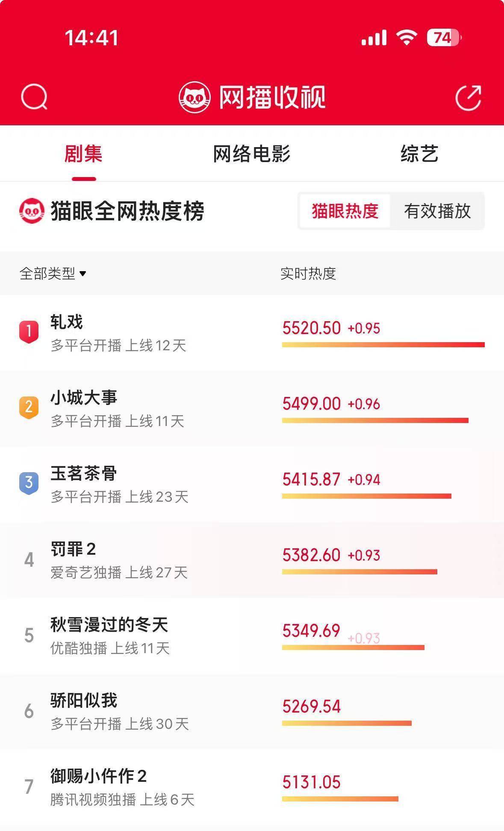Switch to the 综艺 tab

click(419, 154)
